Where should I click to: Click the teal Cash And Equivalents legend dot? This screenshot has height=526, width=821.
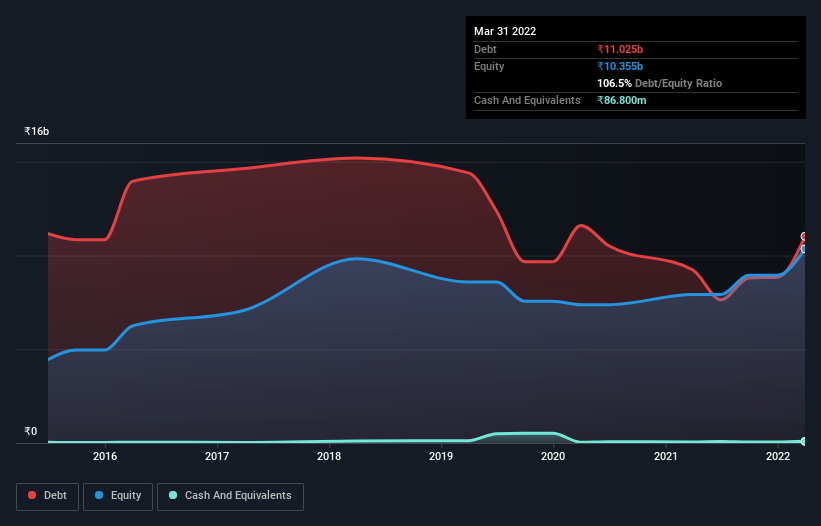click(173, 495)
